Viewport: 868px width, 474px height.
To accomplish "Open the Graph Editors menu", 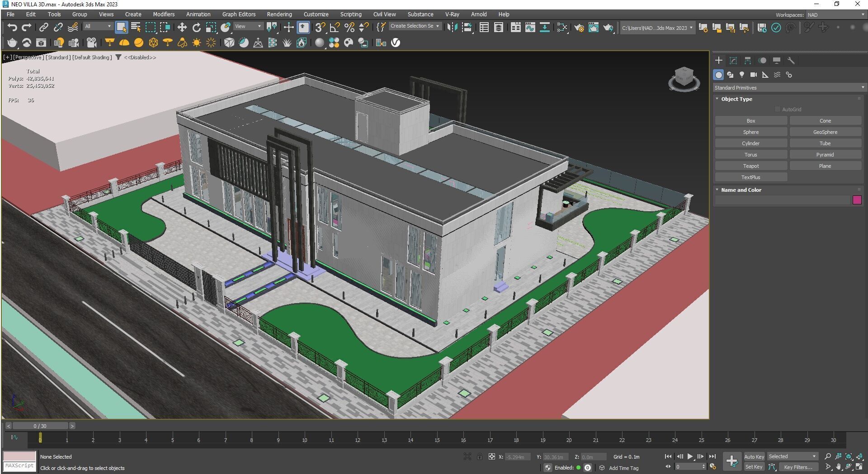I will 239,14.
